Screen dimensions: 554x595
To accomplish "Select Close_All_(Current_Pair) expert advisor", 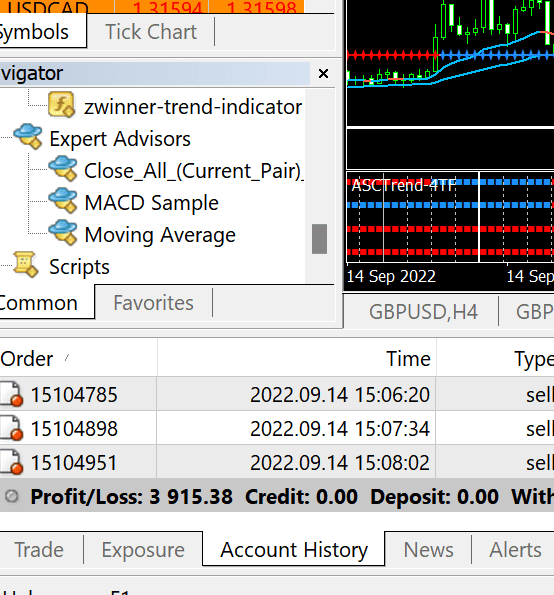I will 194,171.
